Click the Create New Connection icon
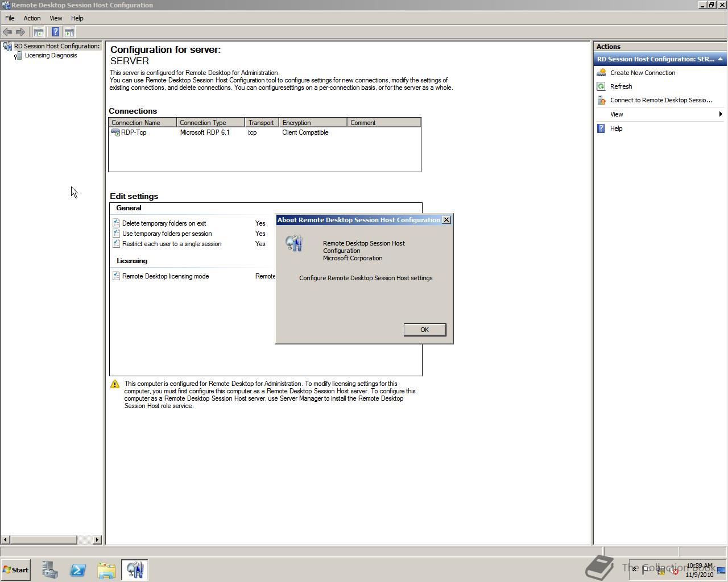The width and height of the screenshot is (728, 582). [601, 73]
